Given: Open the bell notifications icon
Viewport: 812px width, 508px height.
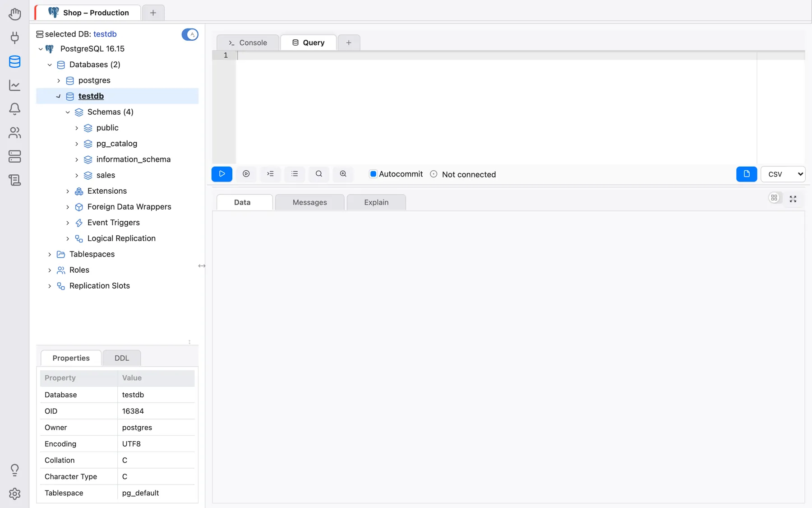Looking at the screenshot, I should pyautogui.click(x=14, y=109).
